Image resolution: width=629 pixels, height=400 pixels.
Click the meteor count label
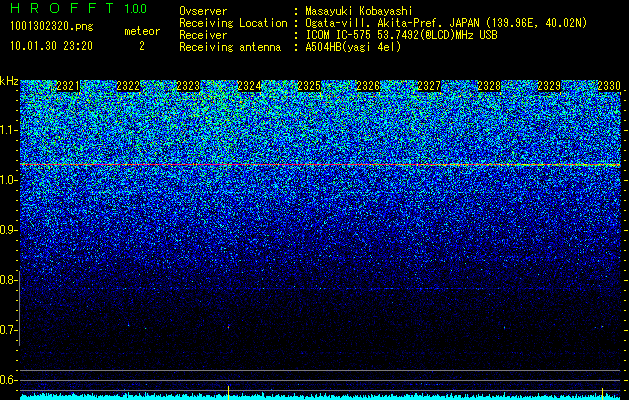point(142,31)
